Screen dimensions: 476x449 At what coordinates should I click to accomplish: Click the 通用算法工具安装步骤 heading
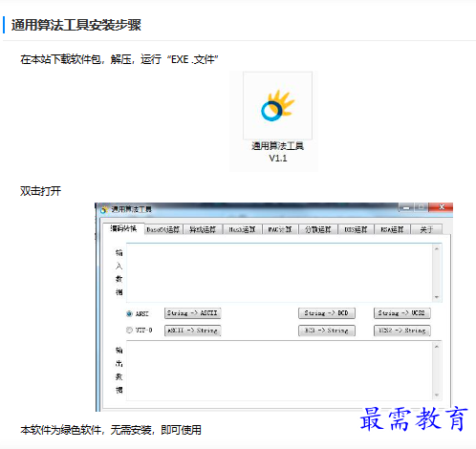[76, 25]
